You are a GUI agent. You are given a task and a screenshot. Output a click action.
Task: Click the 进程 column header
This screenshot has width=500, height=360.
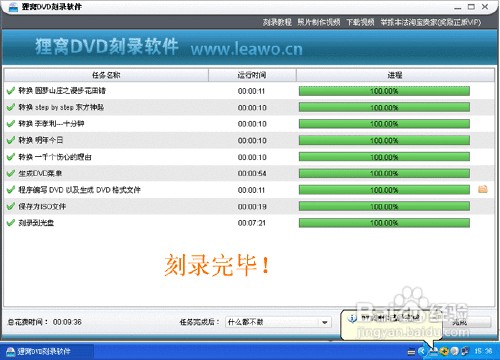coord(395,75)
